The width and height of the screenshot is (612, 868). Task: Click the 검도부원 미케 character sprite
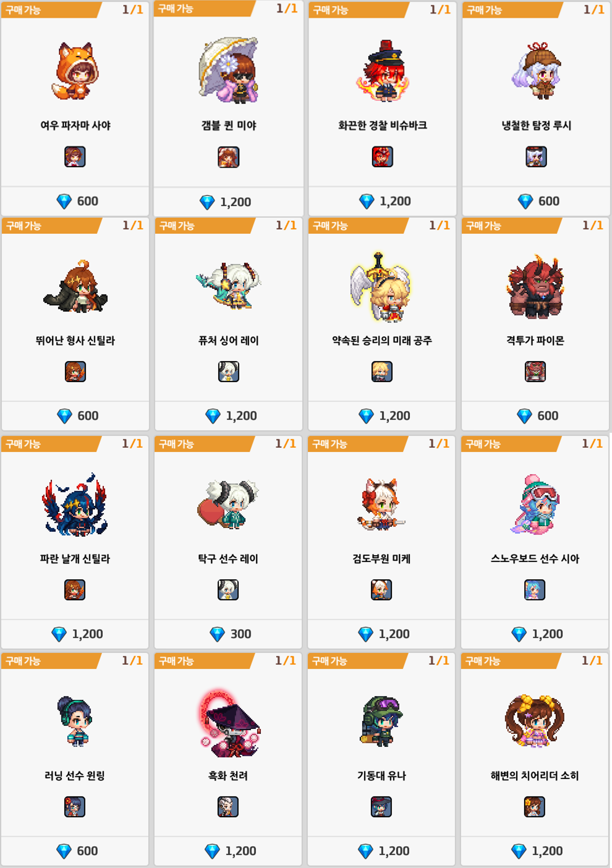[x=381, y=504]
